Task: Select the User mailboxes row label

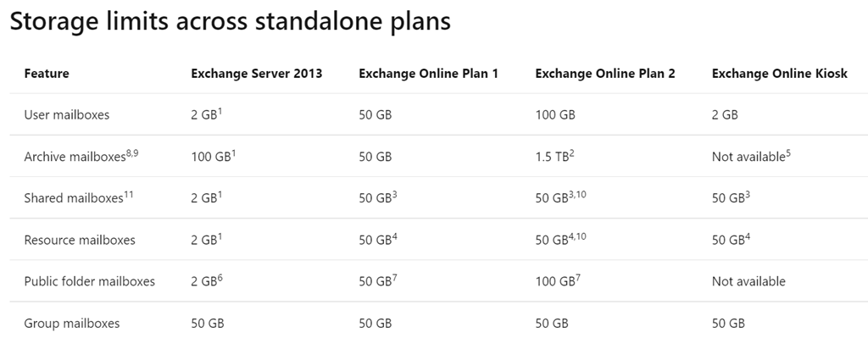Action: (67, 115)
